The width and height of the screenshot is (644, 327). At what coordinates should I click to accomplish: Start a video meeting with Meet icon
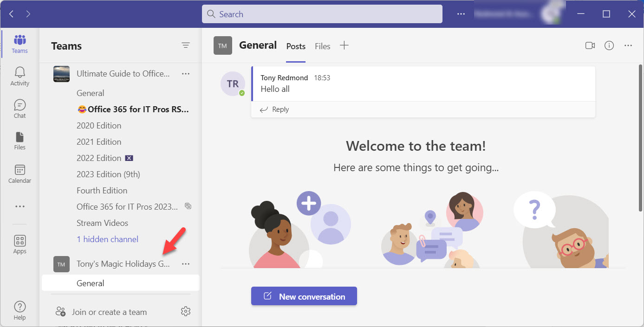590,45
